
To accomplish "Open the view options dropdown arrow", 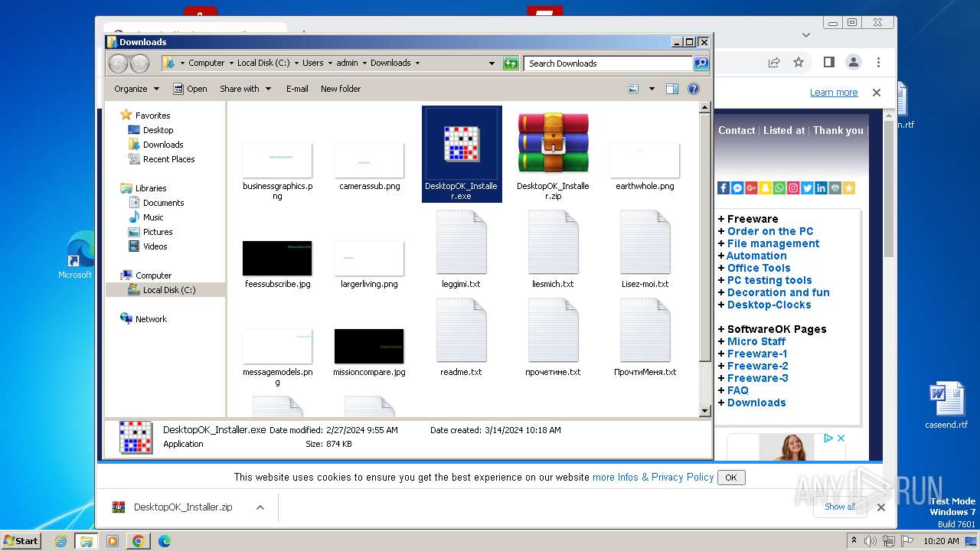I will pos(652,89).
